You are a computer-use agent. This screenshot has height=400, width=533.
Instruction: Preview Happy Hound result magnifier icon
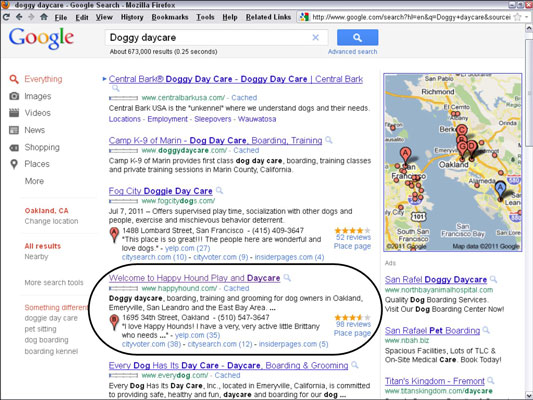click(287, 278)
